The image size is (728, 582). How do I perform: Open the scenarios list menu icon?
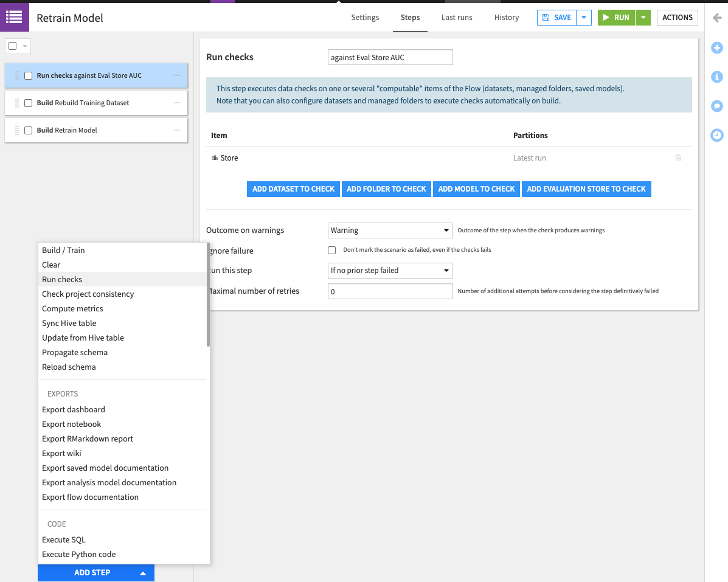pyautogui.click(x=14, y=18)
